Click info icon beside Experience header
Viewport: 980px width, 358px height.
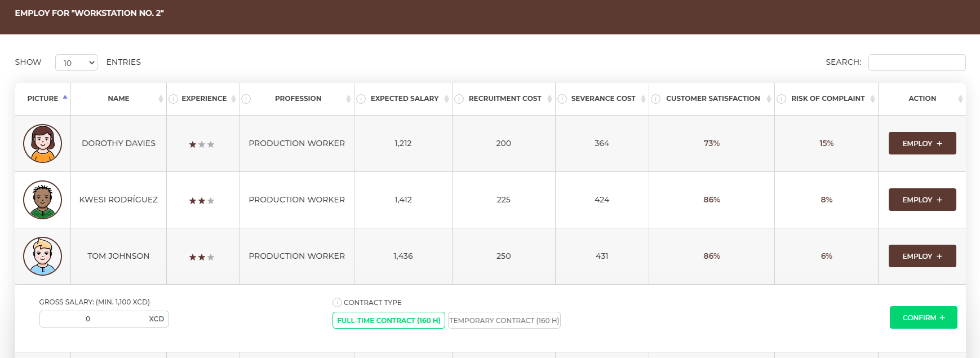[174, 99]
